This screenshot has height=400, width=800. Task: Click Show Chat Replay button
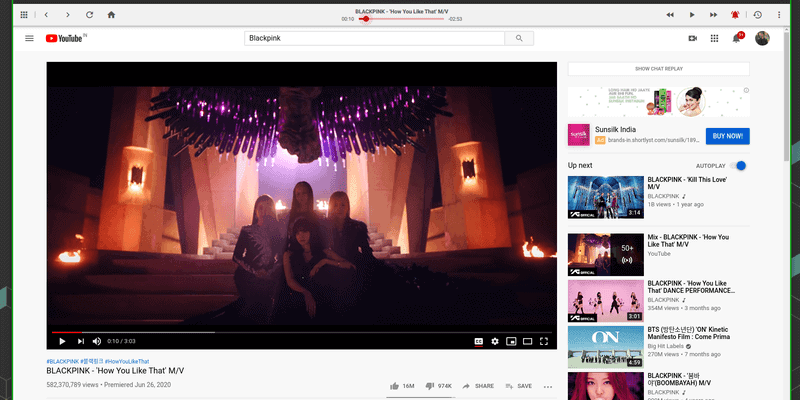click(659, 69)
